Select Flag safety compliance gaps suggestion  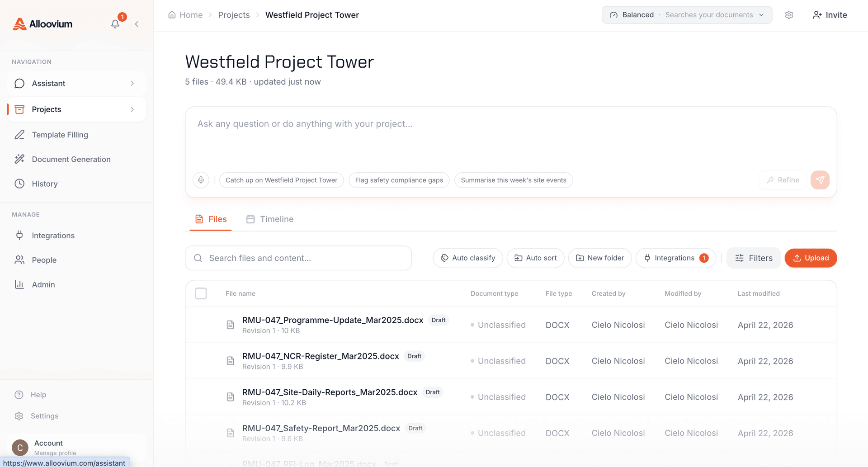click(399, 180)
